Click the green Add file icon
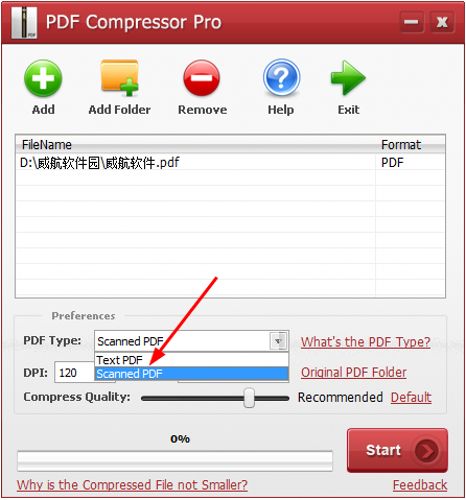This screenshot has width=466, height=500. 43,78
